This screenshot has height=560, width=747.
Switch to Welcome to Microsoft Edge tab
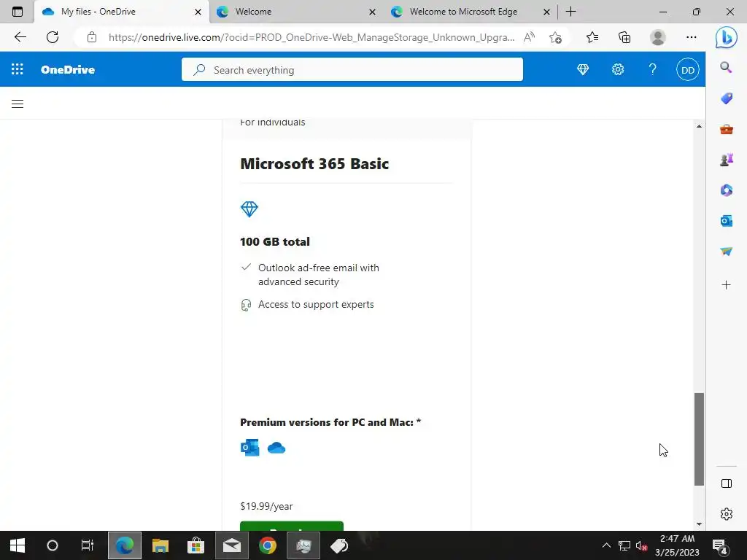470,12
